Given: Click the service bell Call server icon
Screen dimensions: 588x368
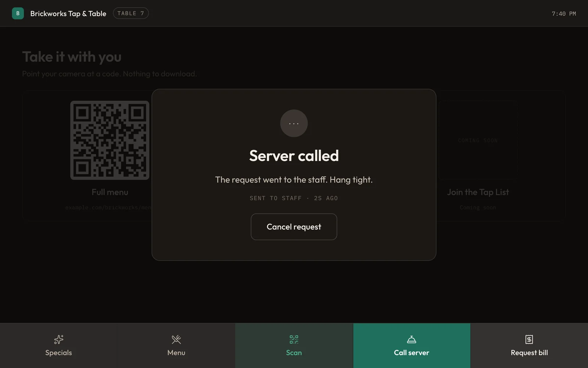Looking at the screenshot, I should click(x=412, y=339).
